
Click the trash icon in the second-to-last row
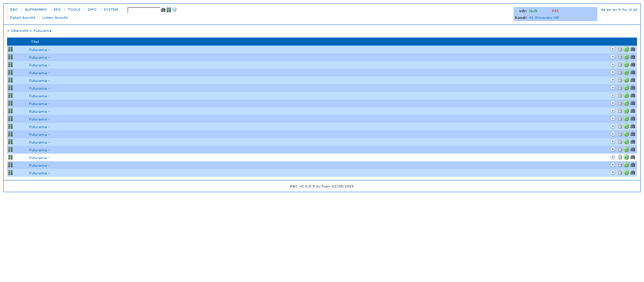[620, 165]
